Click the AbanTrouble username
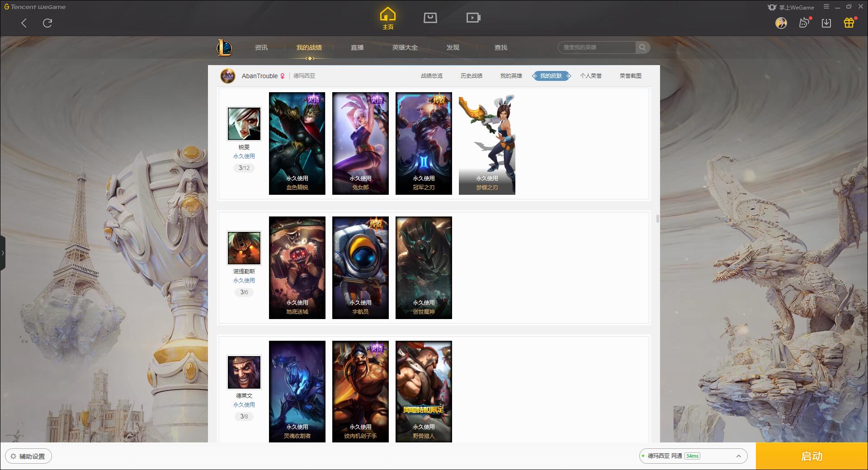868x470 pixels. click(259, 76)
